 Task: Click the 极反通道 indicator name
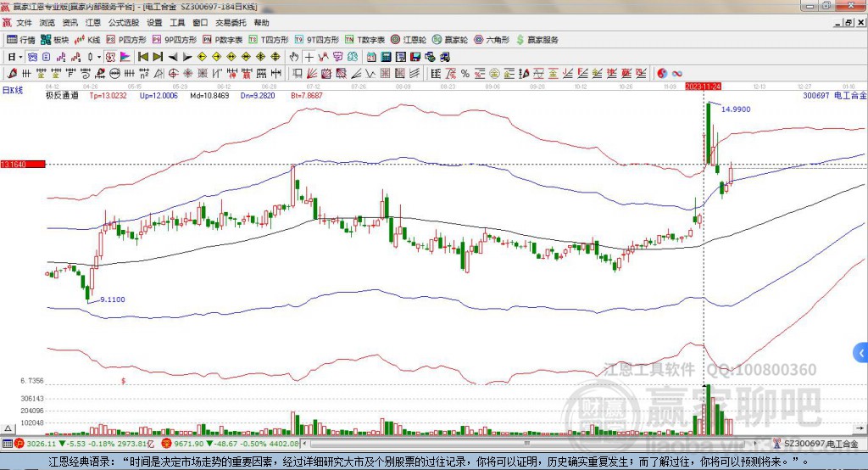[62, 95]
